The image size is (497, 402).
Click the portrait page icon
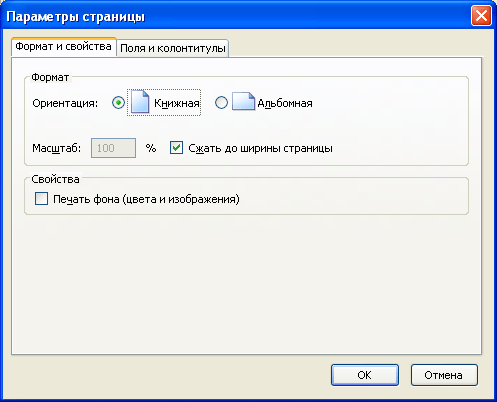pyautogui.click(x=140, y=102)
